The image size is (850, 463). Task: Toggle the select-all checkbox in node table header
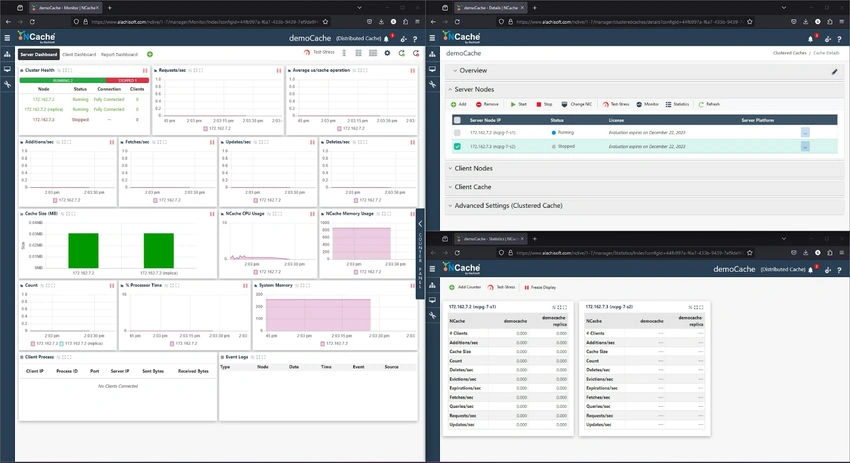(457, 120)
